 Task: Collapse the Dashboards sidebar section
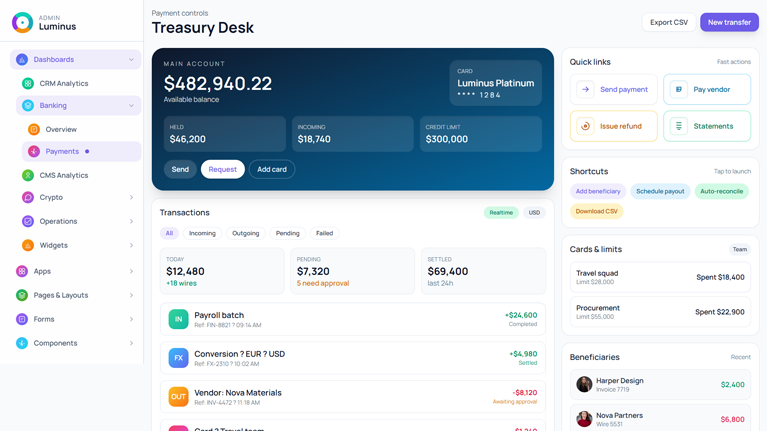point(131,60)
